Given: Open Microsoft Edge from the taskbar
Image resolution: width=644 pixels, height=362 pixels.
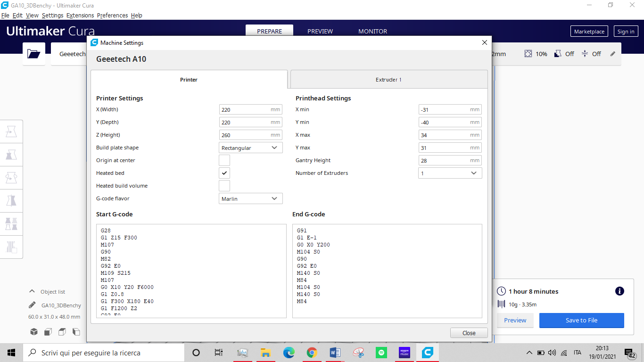Looking at the screenshot, I should tap(289, 353).
